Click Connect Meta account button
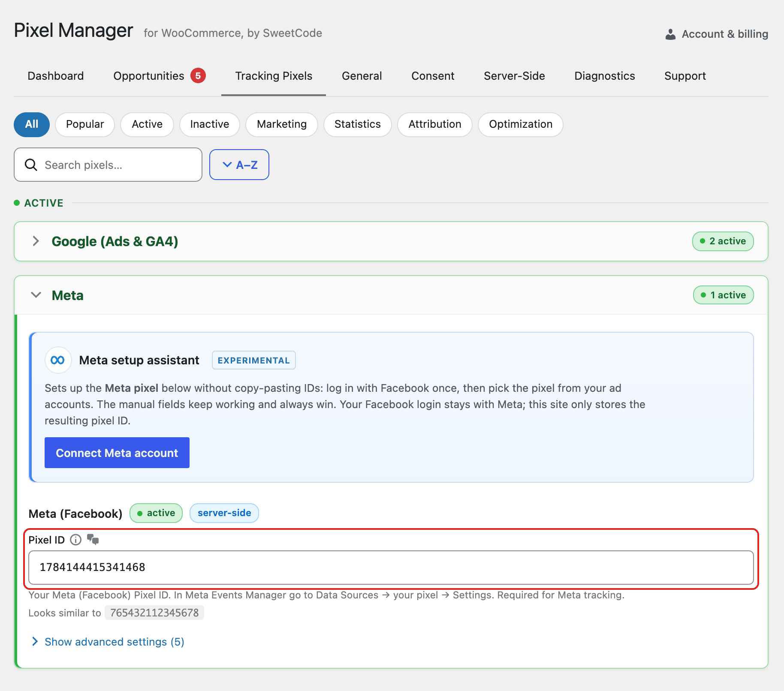 click(117, 453)
